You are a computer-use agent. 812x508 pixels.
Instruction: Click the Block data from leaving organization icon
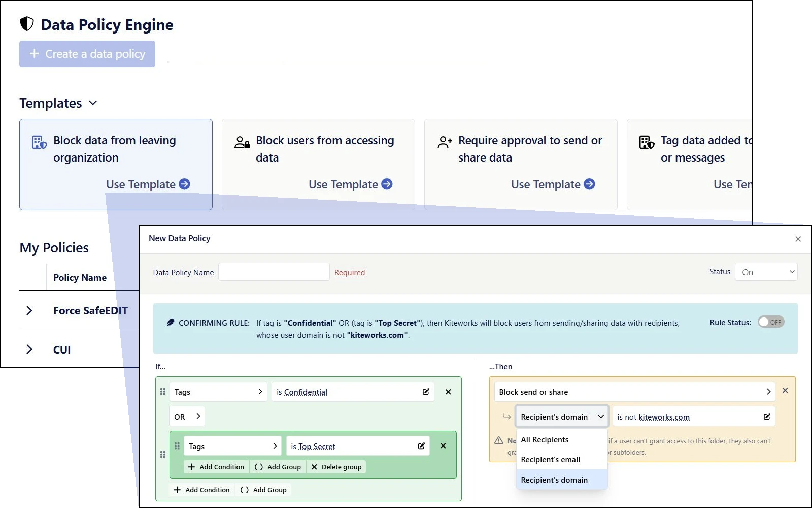[x=39, y=142]
